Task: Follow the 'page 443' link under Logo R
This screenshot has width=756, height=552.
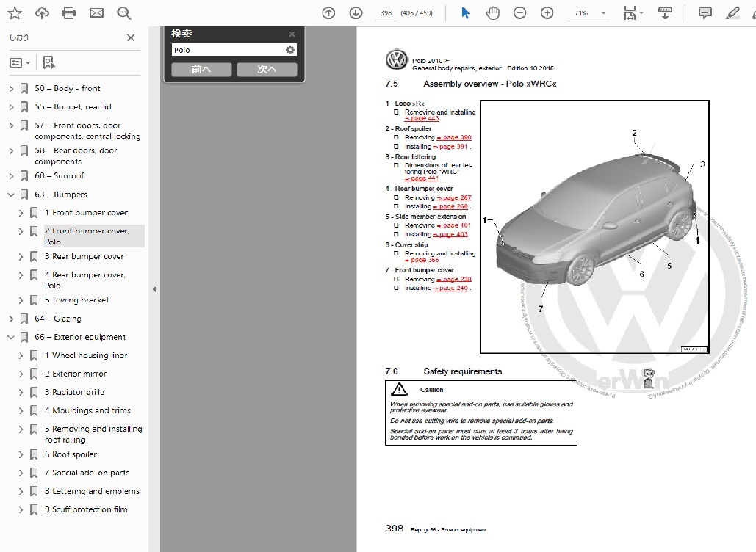Action: [x=422, y=118]
